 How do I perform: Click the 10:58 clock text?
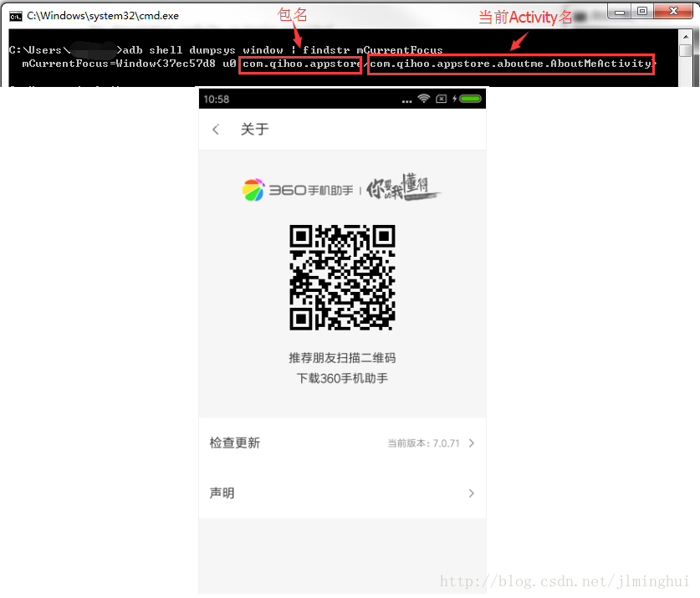[x=217, y=100]
